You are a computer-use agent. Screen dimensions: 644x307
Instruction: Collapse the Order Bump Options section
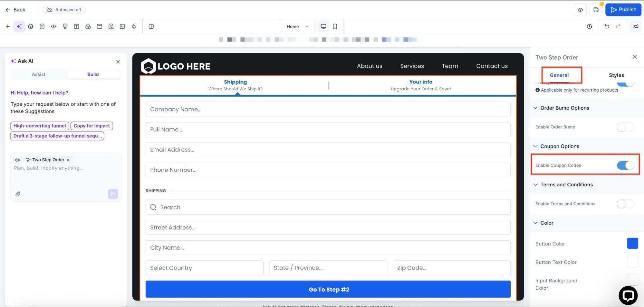[x=535, y=108]
